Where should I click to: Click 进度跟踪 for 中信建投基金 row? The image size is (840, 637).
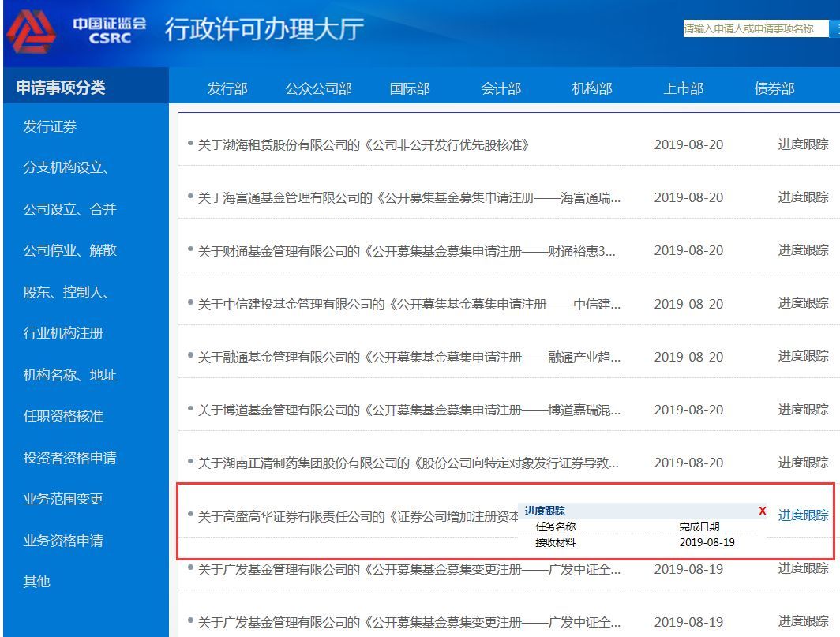(803, 304)
